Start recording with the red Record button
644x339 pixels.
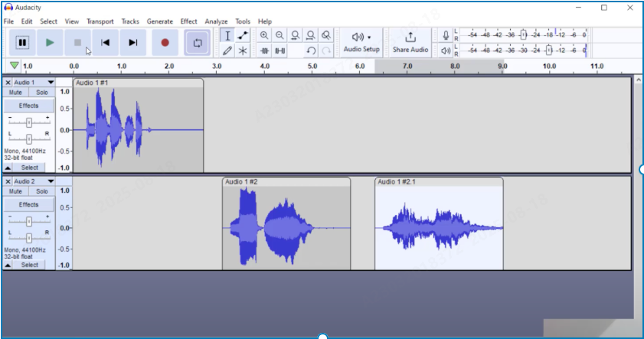pyautogui.click(x=165, y=42)
